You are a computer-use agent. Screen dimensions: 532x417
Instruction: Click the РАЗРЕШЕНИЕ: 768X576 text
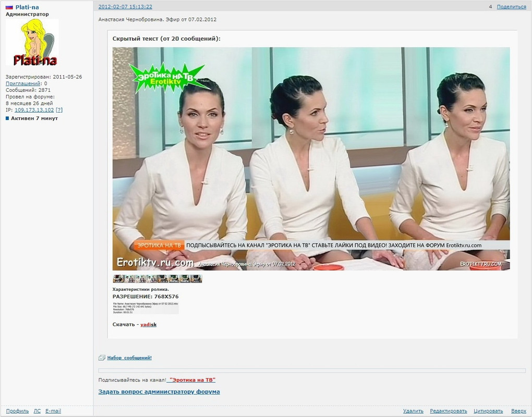tap(145, 296)
